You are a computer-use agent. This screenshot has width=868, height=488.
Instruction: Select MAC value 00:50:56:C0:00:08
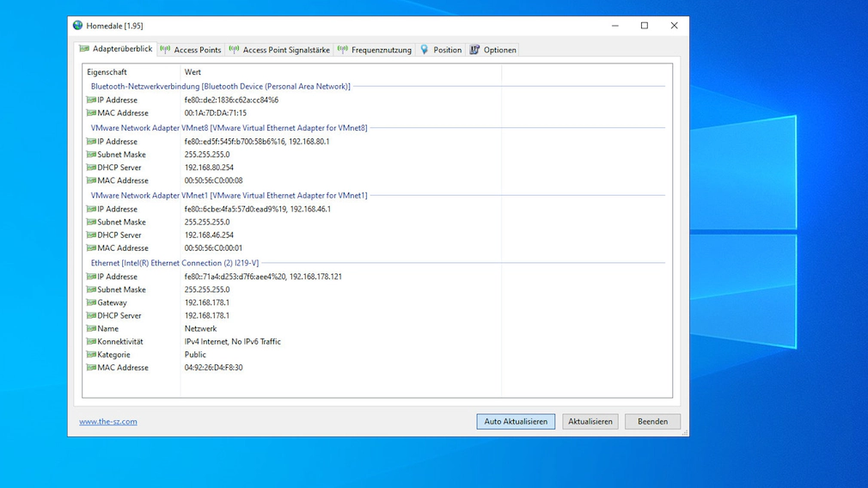[213, 180]
